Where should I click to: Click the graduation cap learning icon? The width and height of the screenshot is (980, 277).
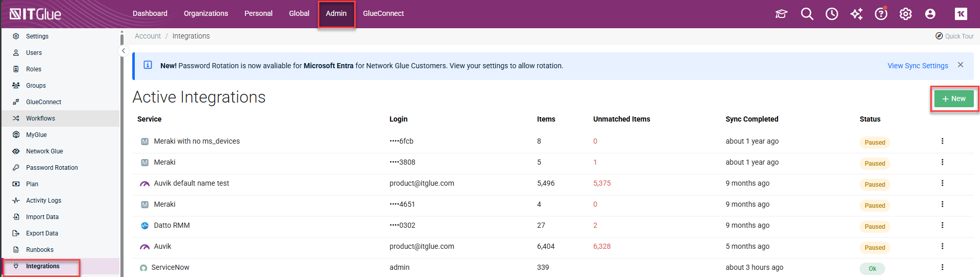point(781,14)
